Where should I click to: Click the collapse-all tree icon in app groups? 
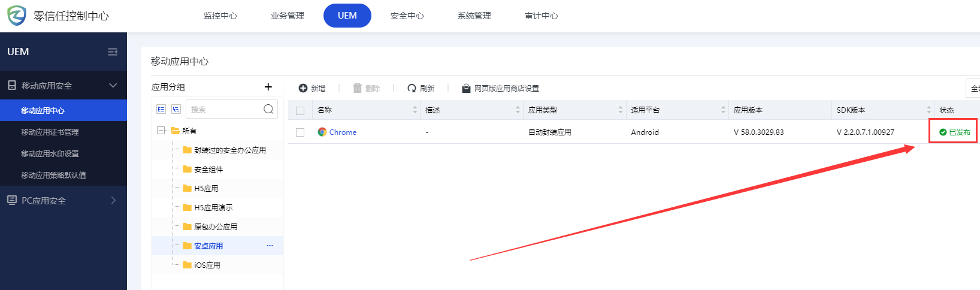(x=176, y=109)
